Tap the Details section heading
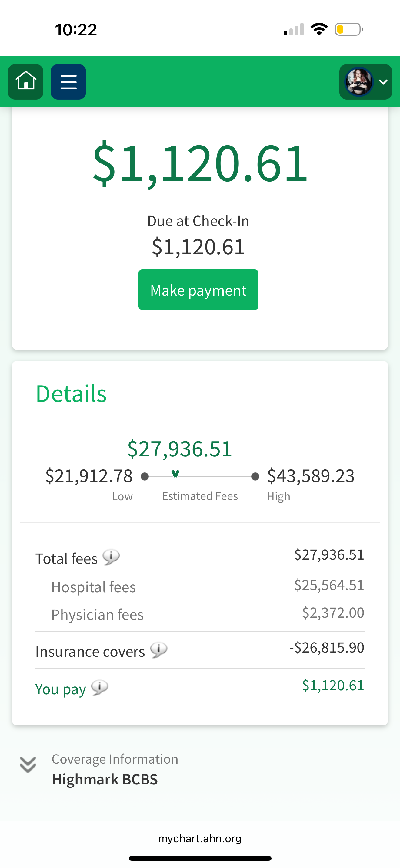 [71, 393]
